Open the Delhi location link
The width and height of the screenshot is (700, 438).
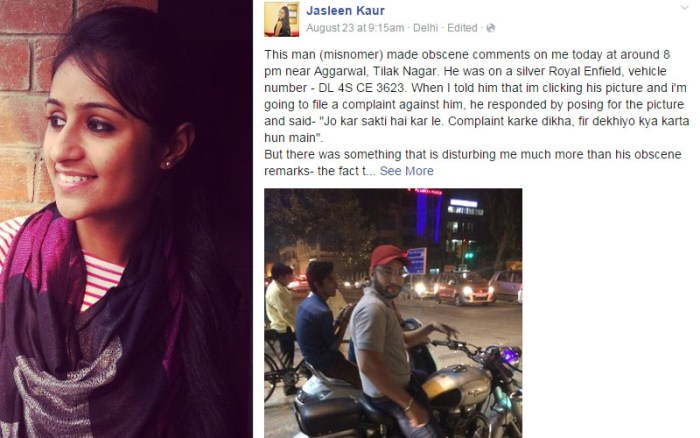click(x=425, y=28)
